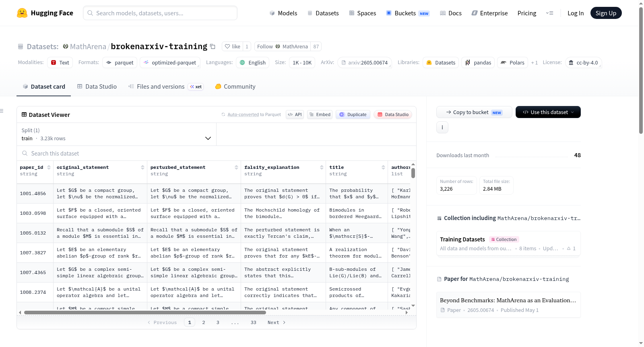
Task: Open the Community tab
Action: pos(235,86)
